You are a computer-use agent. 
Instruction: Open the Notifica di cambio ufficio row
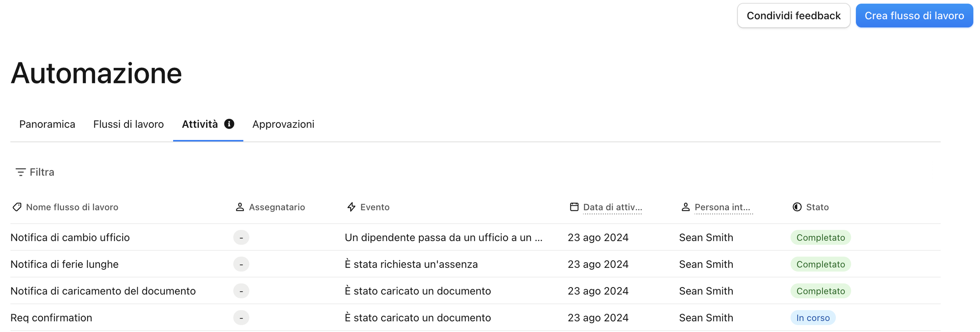coord(475,237)
